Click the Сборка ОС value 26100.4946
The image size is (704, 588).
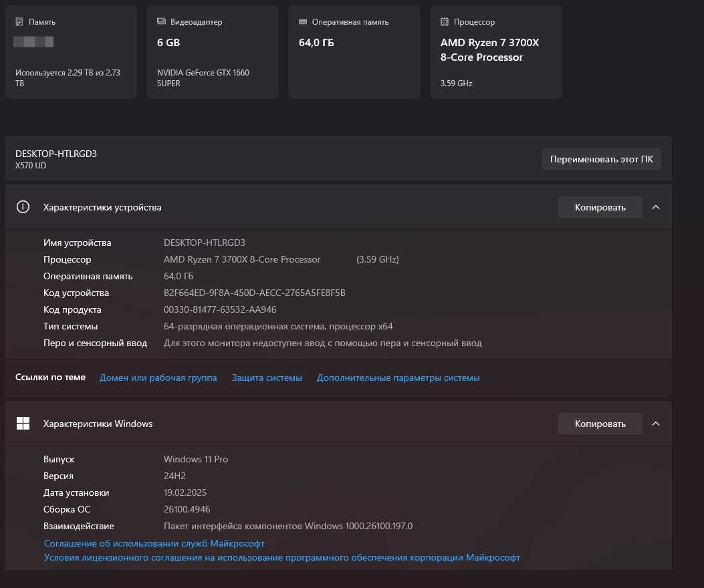187,509
